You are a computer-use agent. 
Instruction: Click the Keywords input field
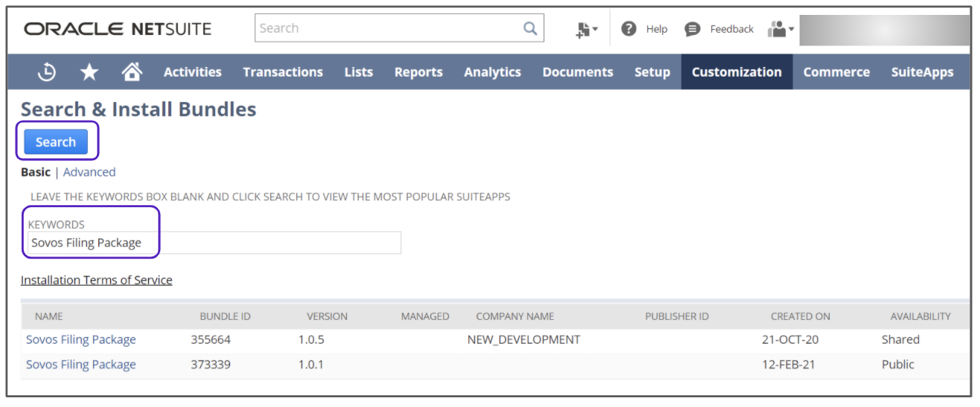coord(214,242)
